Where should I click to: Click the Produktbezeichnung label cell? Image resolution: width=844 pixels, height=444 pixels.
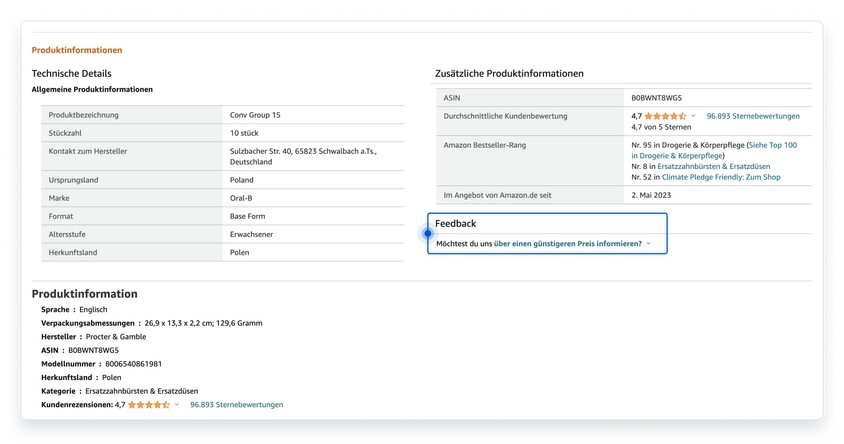pyautogui.click(x=132, y=115)
